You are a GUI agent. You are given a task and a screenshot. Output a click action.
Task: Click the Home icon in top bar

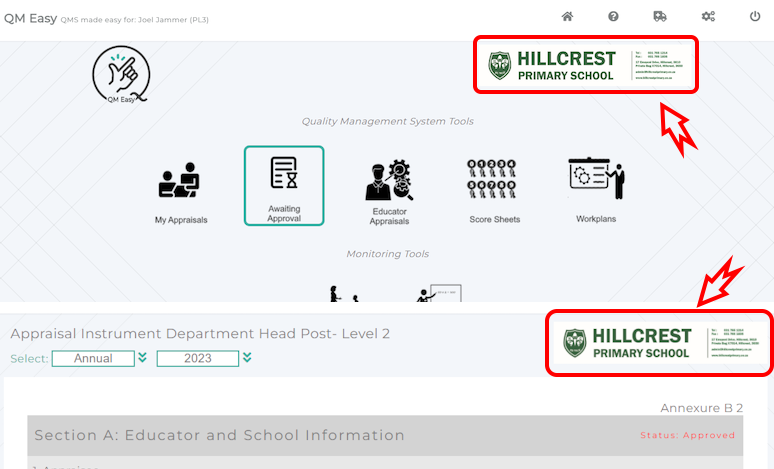[567, 17]
